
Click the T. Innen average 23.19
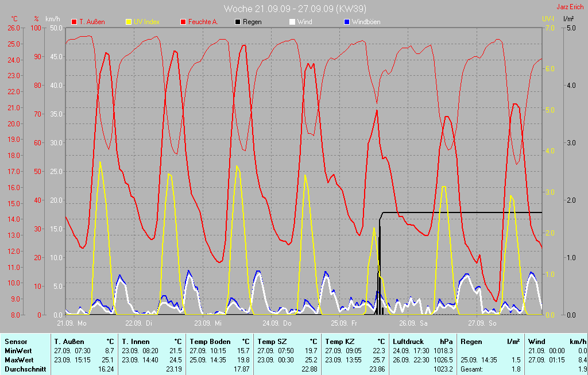(173, 369)
